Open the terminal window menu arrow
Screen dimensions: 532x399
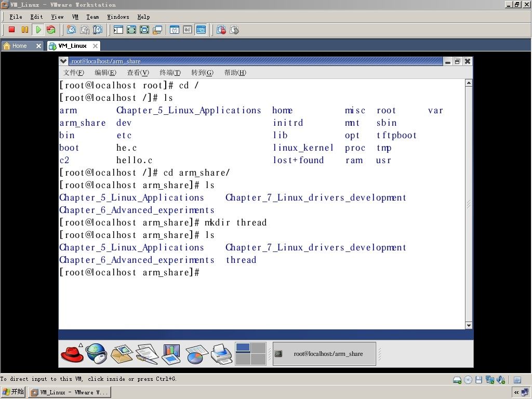pyautogui.click(x=63, y=61)
